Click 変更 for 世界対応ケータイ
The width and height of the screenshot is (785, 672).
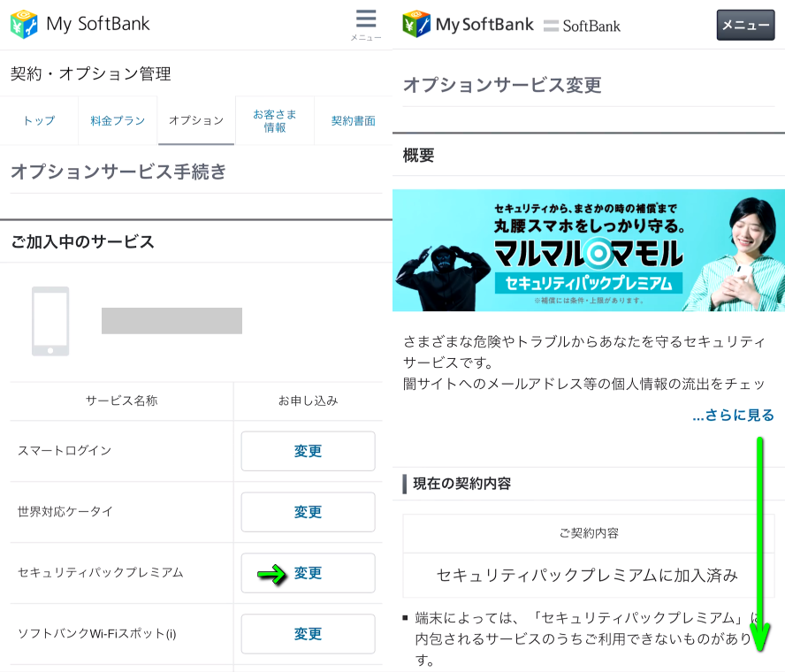308,512
